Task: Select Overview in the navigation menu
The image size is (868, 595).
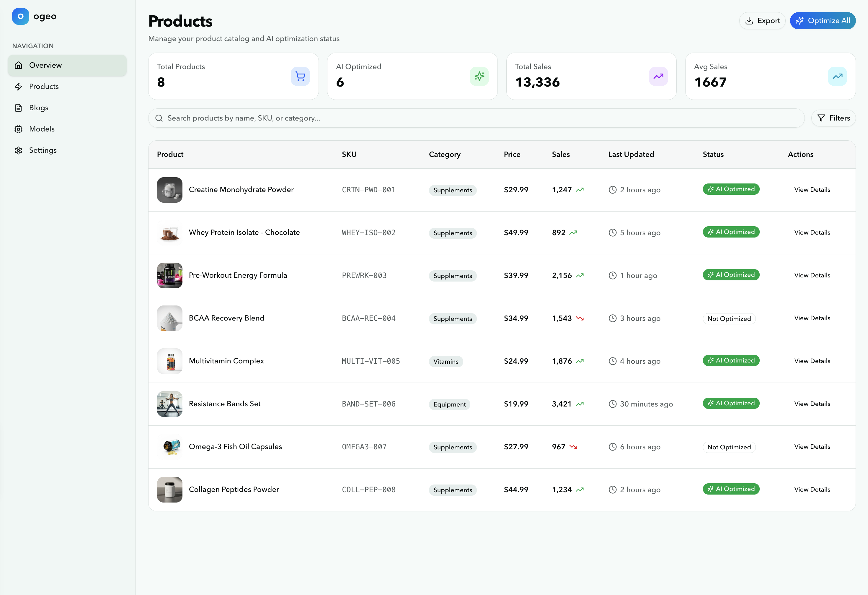Action: (45, 65)
